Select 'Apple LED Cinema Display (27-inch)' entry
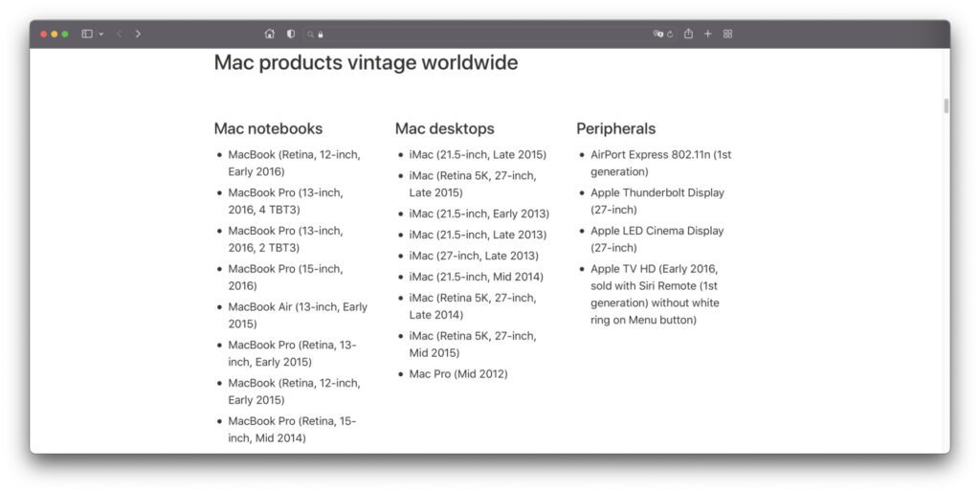This screenshot has width=980, height=493. [657, 239]
